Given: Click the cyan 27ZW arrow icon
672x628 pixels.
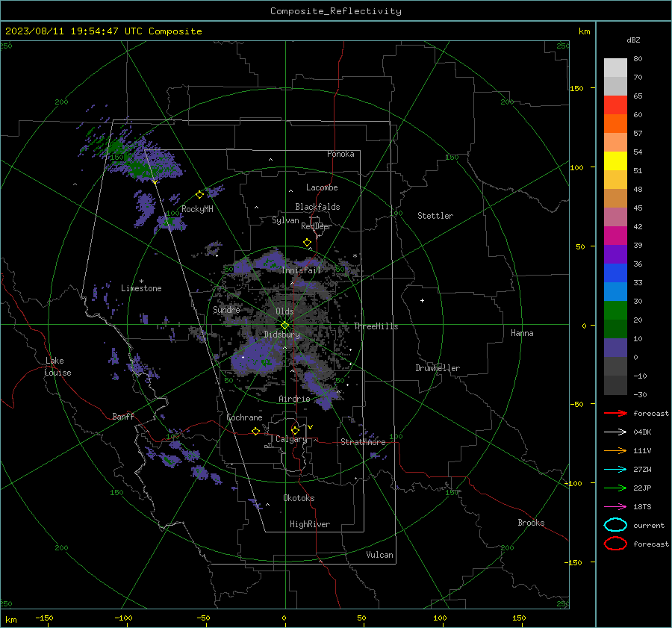Looking at the screenshot, I should (x=615, y=470).
